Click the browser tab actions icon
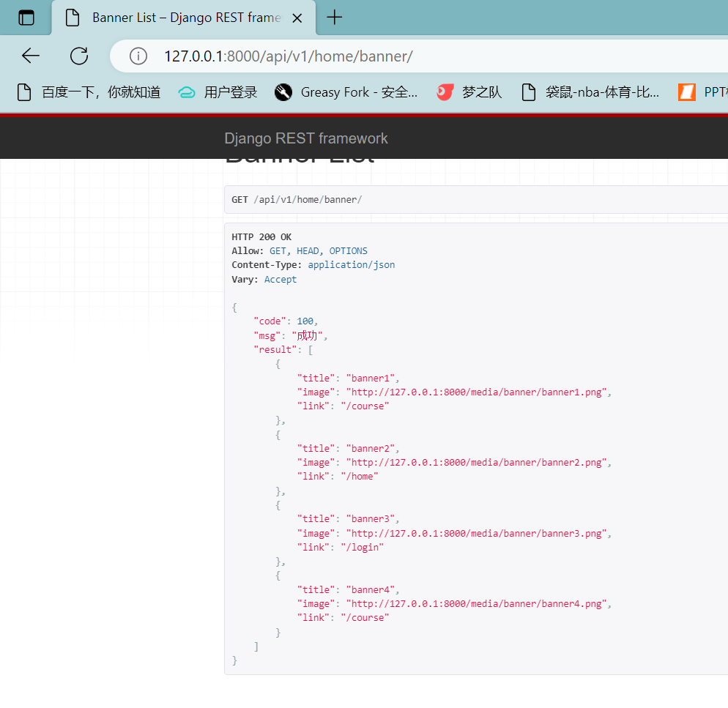 pos(26,18)
